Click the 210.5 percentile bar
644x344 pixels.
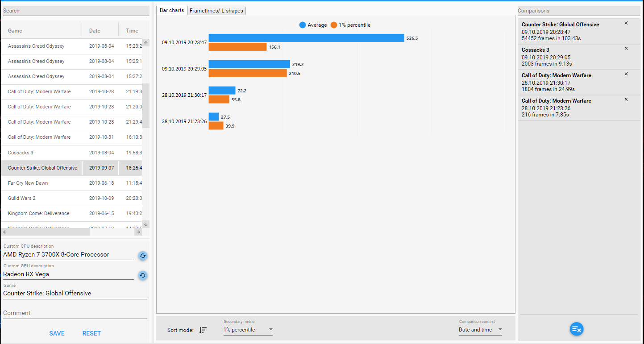pyautogui.click(x=248, y=73)
